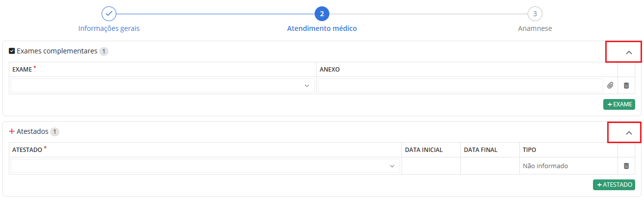Viewport: 644px width, 200px height.
Task: Collapse the Atestados section
Action: pos(629,132)
